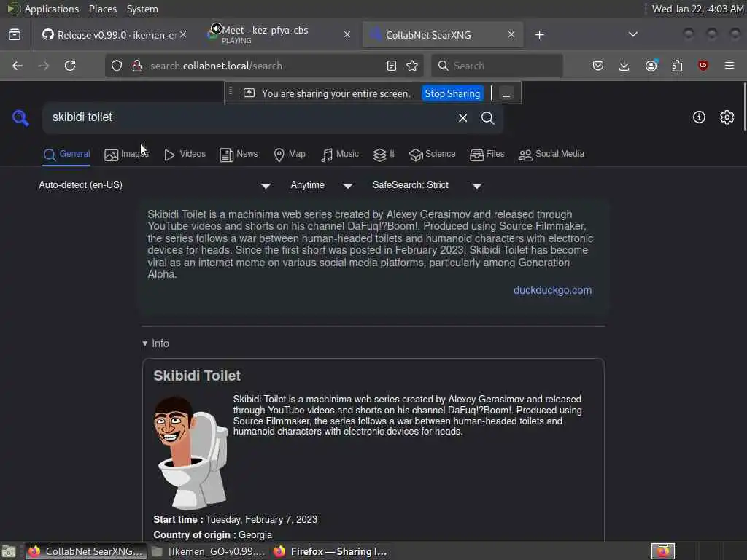Select the Music search category

[x=340, y=155]
